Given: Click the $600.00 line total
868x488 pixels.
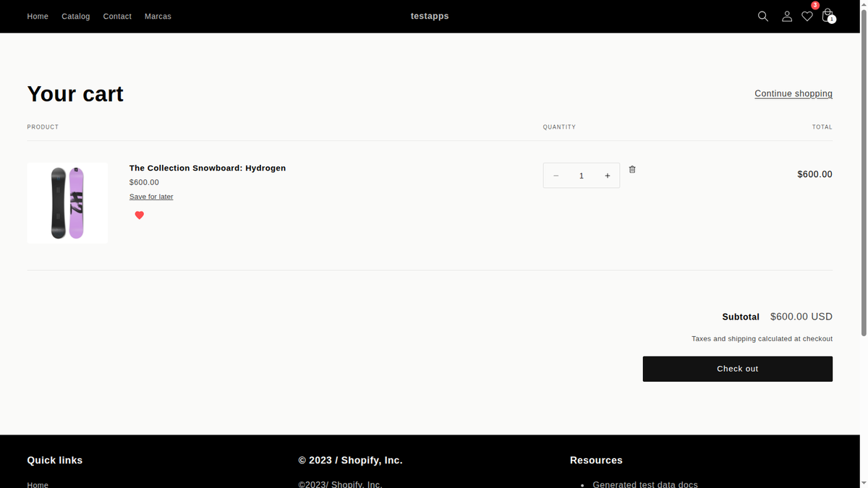Looking at the screenshot, I should pos(814,174).
